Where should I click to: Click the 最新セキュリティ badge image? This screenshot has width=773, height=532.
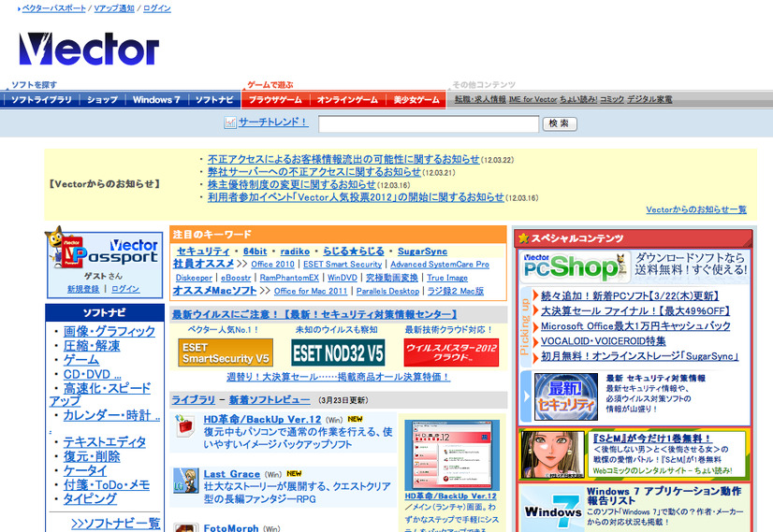566,397
